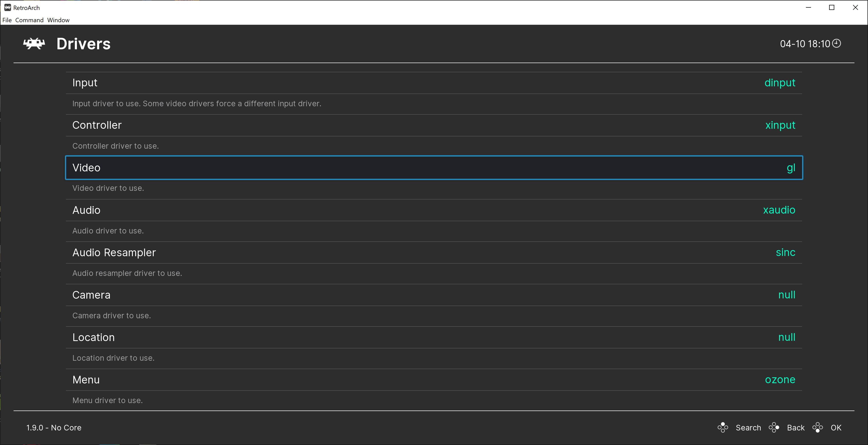Click the ozone menu driver value
This screenshot has width=868, height=445.
[x=780, y=380]
